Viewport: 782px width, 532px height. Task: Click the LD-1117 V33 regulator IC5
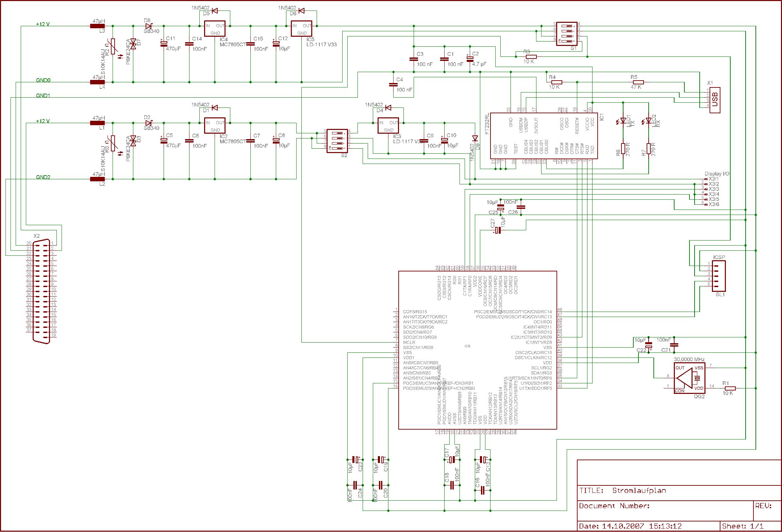point(301,29)
